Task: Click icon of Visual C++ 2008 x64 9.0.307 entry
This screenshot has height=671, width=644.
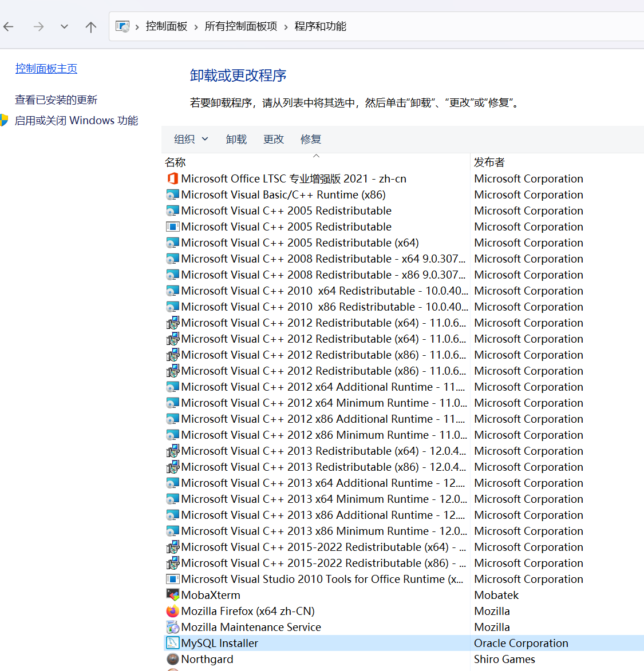Action: tap(172, 259)
